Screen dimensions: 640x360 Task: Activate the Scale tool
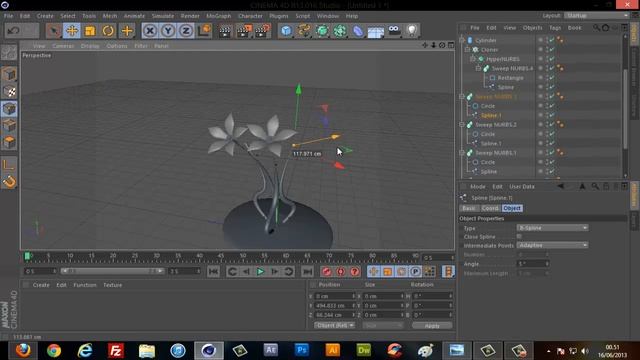click(x=90, y=31)
